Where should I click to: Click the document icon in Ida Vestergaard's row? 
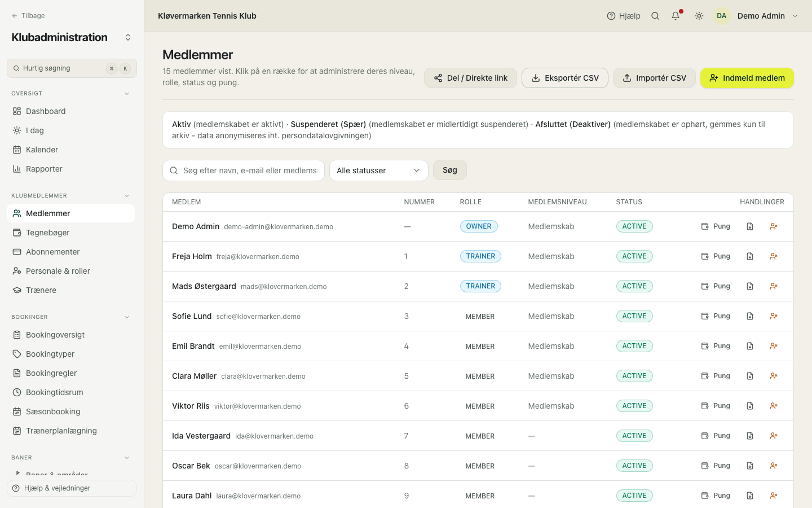tap(750, 436)
